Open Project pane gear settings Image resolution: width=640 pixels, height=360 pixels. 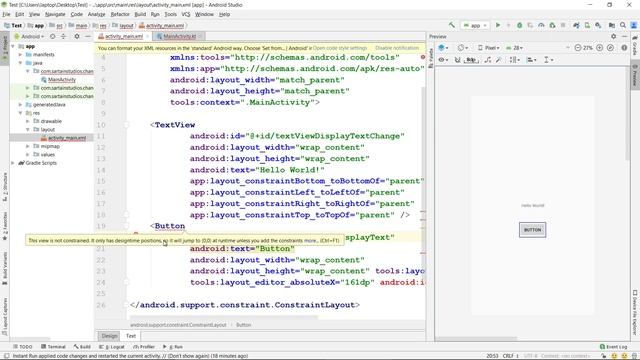tap(77, 36)
